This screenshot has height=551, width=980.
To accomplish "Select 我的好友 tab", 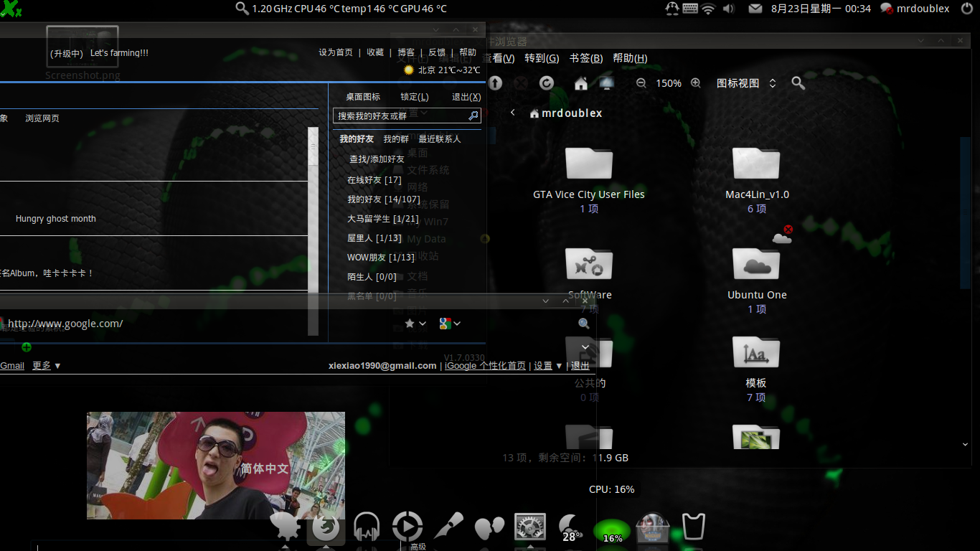I will pos(357,139).
